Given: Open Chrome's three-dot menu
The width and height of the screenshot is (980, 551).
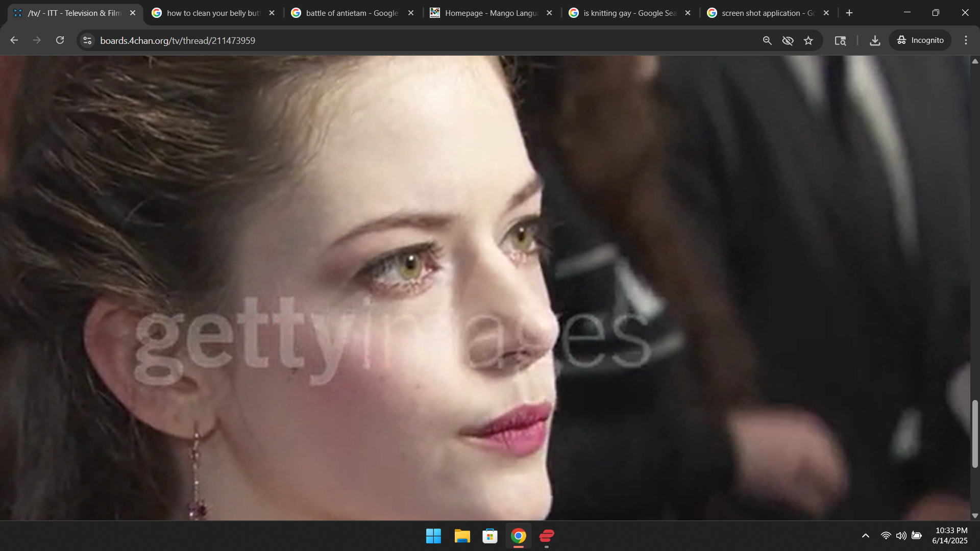Looking at the screenshot, I should click(x=966, y=40).
